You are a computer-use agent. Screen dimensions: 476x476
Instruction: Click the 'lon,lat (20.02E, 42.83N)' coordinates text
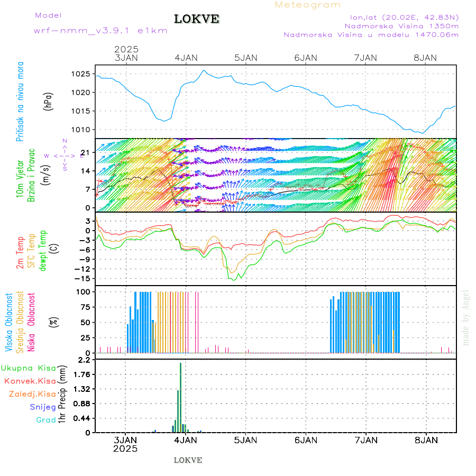pos(404,17)
